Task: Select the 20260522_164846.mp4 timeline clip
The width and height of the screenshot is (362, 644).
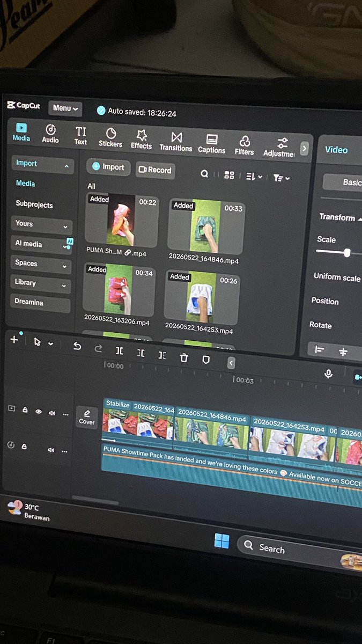Action: click(x=212, y=431)
